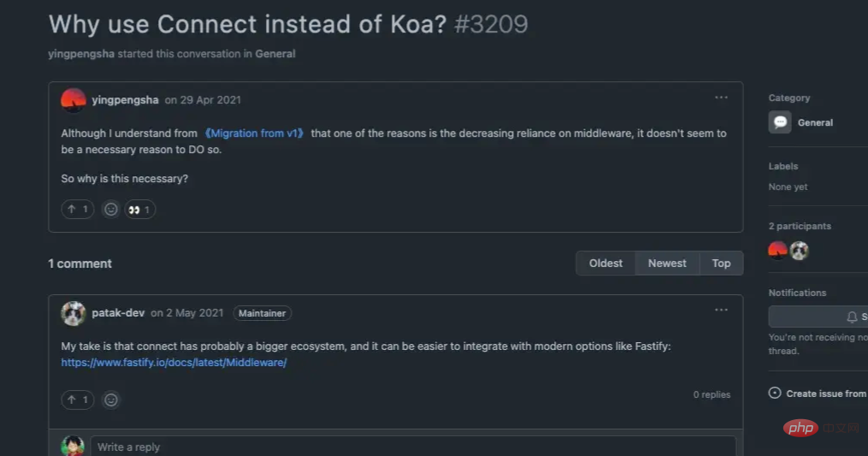Sort comments by Oldest
Screen dimensions: 868x456
click(x=605, y=264)
